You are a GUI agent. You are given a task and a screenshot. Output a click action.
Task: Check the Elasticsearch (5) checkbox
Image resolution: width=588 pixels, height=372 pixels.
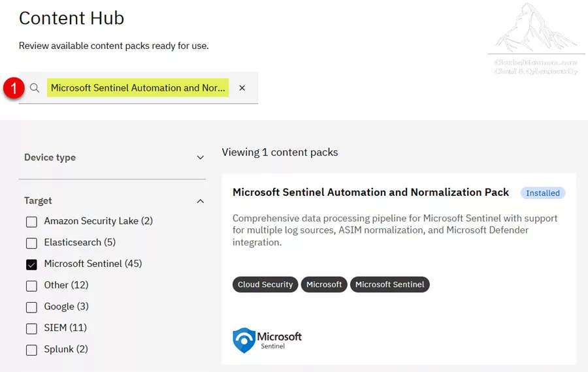[31, 243]
